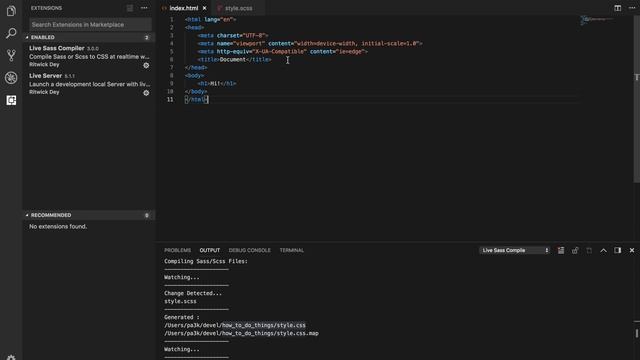Click the meta viewport line
This screenshot has height=360, width=640.
(x=310, y=44)
